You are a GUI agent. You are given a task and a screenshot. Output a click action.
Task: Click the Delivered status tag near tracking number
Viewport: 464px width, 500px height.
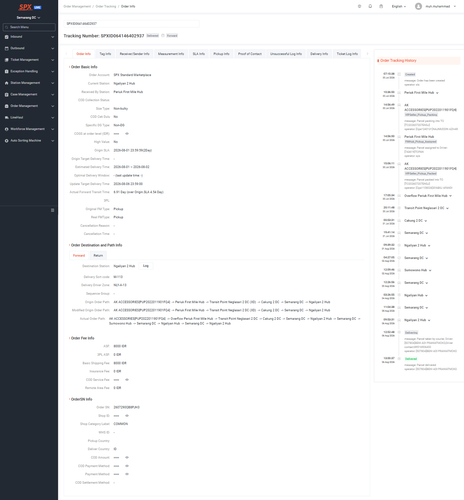click(x=153, y=36)
